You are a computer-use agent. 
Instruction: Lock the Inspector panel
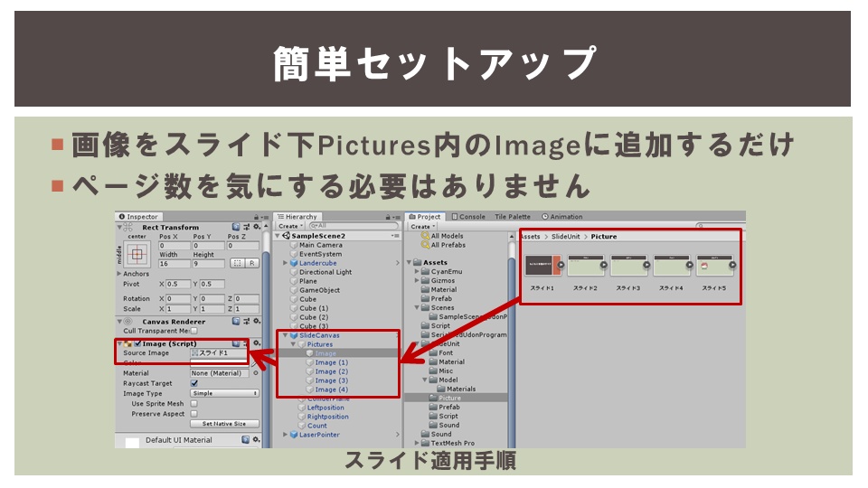pos(256,217)
